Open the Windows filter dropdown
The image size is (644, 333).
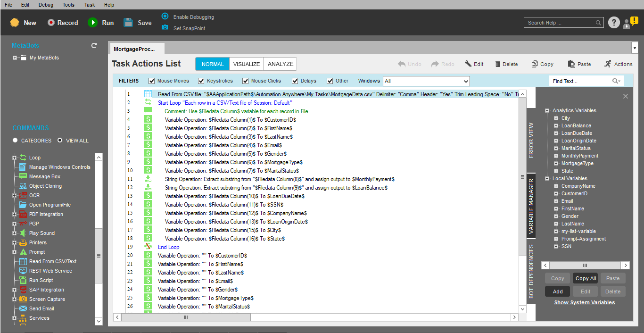coord(426,81)
